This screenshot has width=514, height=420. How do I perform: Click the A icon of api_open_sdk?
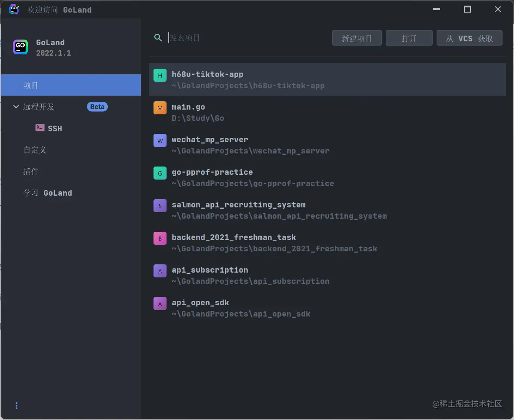point(160,303)
